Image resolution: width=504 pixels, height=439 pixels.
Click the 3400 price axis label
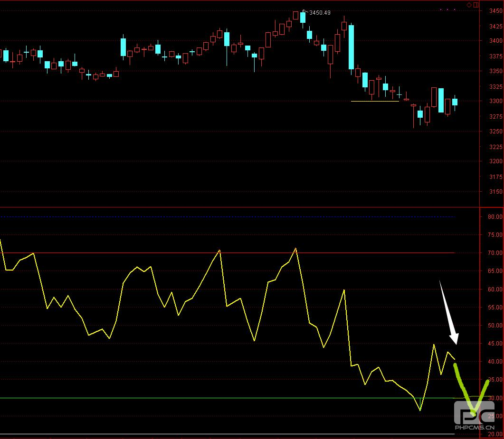[x=495, y=41]
